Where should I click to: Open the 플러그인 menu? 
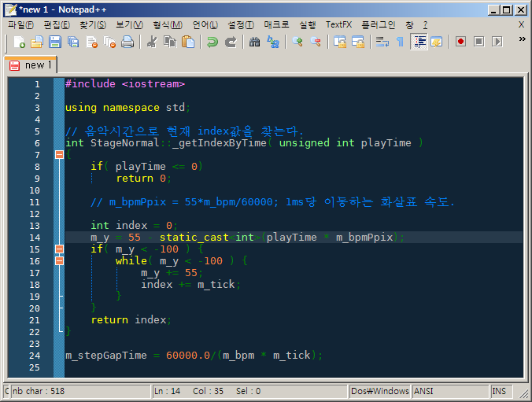379,24
